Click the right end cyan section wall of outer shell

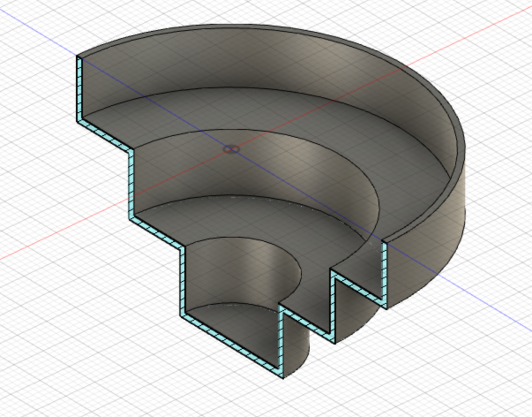coord(385,273)
